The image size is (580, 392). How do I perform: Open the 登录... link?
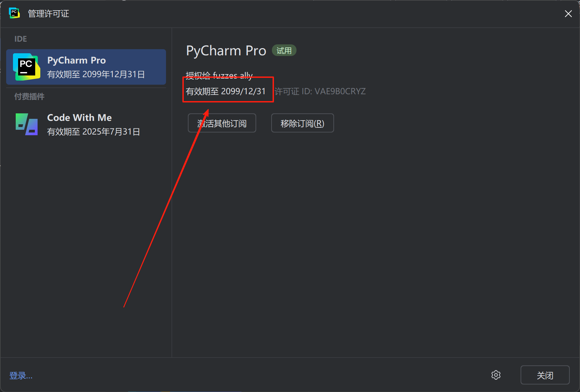tap(21, 376)
